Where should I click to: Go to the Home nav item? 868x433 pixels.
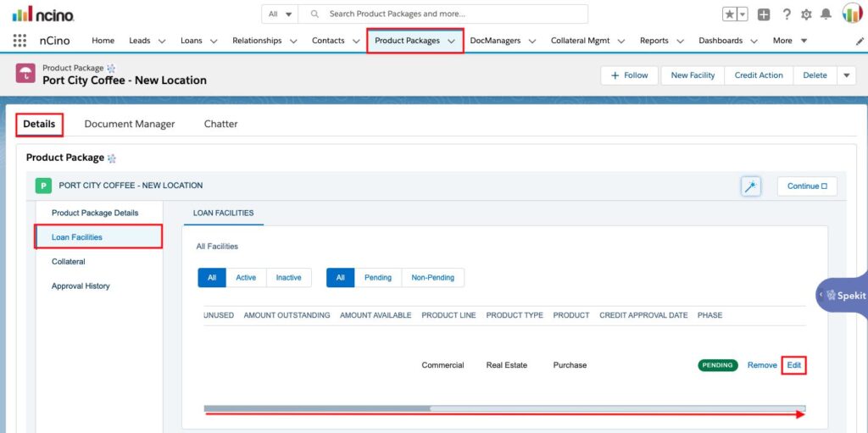click(x=103, y=41)
